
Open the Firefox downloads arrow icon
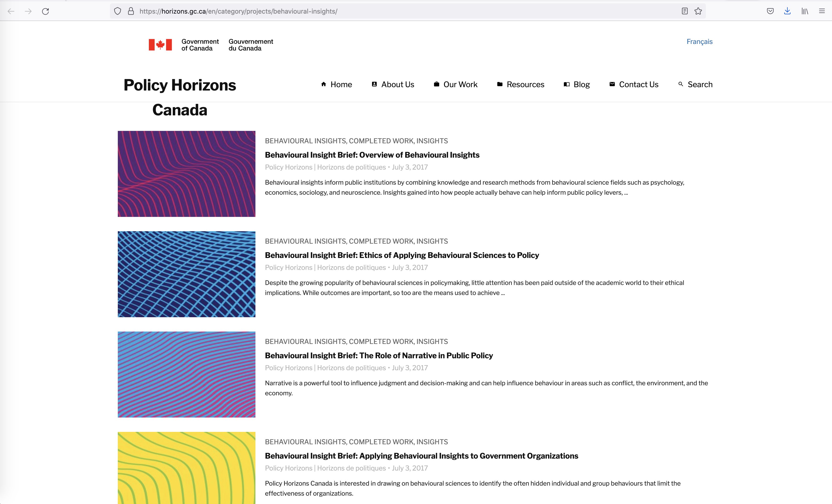tap(787, 11)
